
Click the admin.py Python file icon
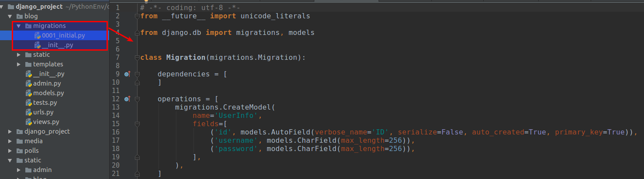[x=29, y=83]
